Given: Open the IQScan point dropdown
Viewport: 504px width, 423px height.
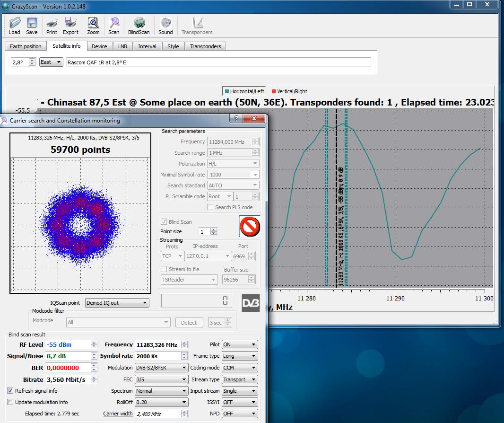Looking at the screenshot, I should click(x=117, y=303).
